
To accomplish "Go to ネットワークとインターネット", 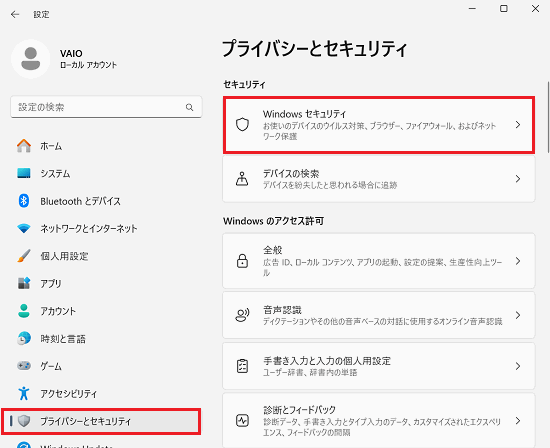I will point(89,229).
